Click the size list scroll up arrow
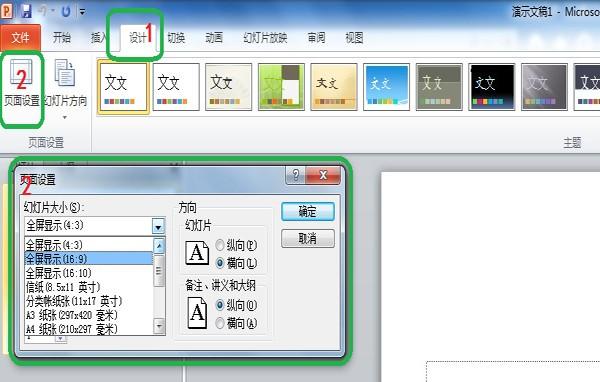 [x=159, y=245]
